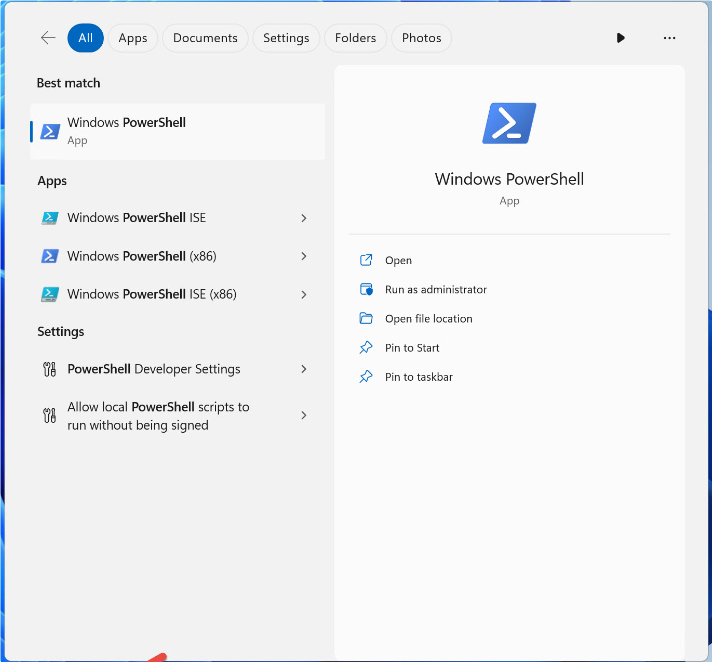Open the three-dots options menu
The width and height of the screenshot is (712, 662).
coord(669,38)
